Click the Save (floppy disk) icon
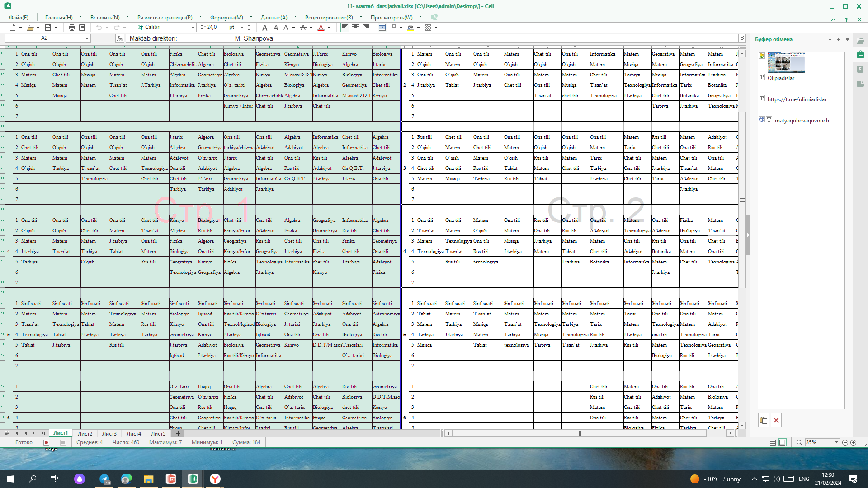Viewport: 868px width, 488px height. coord(48,28)
